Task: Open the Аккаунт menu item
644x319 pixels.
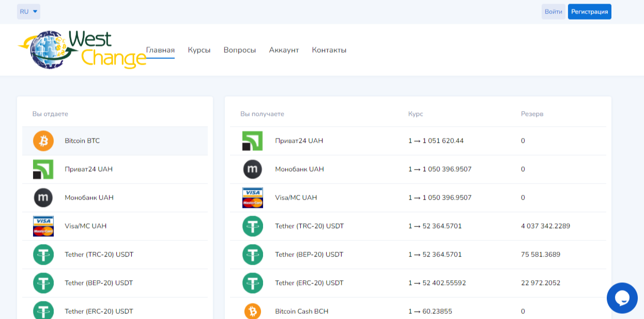Action: coord(284,50)
